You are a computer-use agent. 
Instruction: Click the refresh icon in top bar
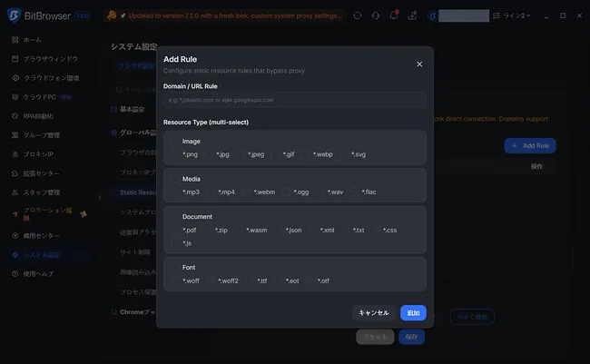point(358,15)
